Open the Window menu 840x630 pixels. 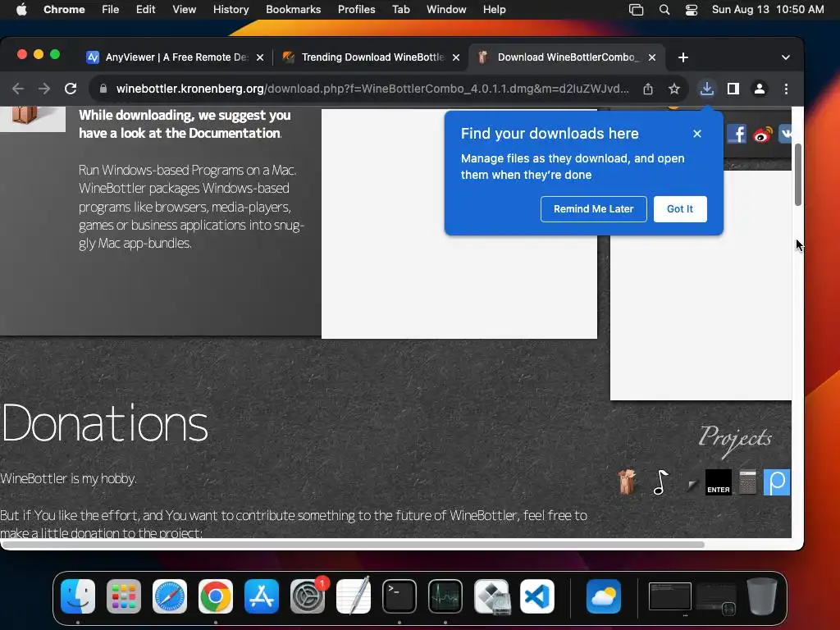point(446,10)
